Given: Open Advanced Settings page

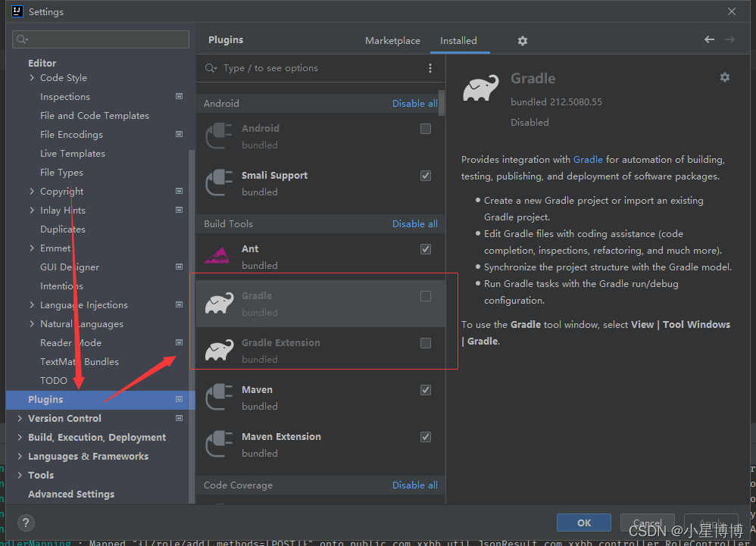Looking at the screenshot, I should (x=71, y=494).
